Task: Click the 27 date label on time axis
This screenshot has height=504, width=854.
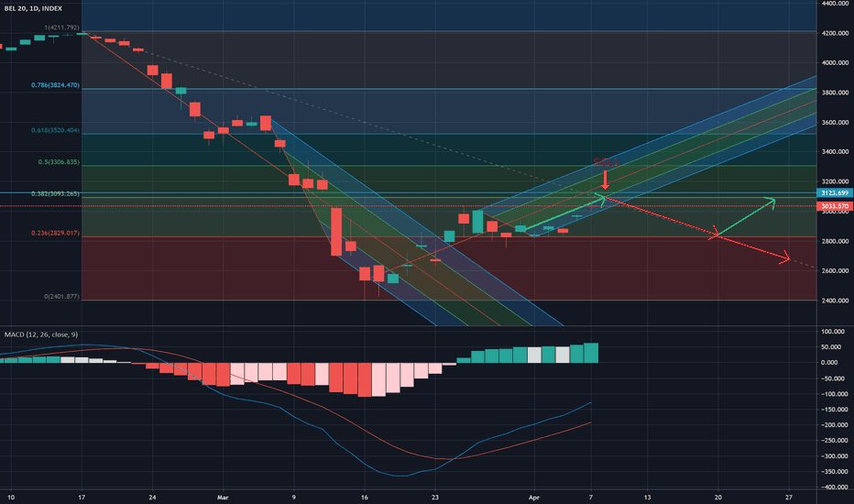Action: point(789,498)
